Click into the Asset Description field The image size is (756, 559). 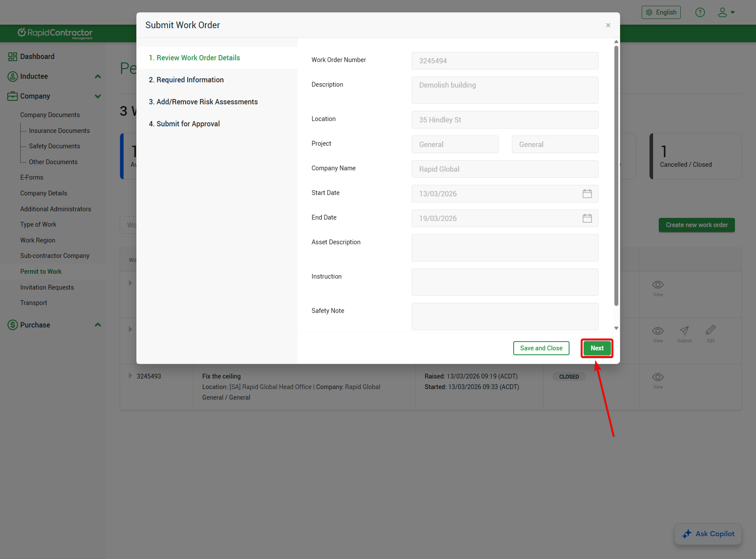(504, 248)
